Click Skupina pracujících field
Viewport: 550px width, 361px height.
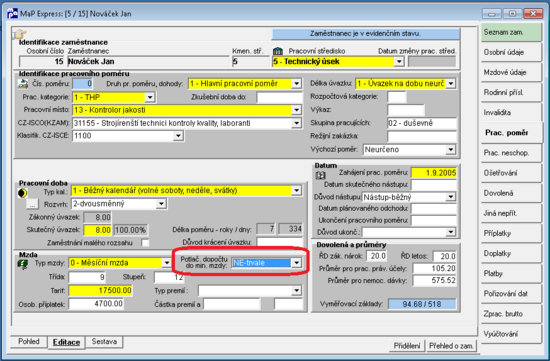422,123
